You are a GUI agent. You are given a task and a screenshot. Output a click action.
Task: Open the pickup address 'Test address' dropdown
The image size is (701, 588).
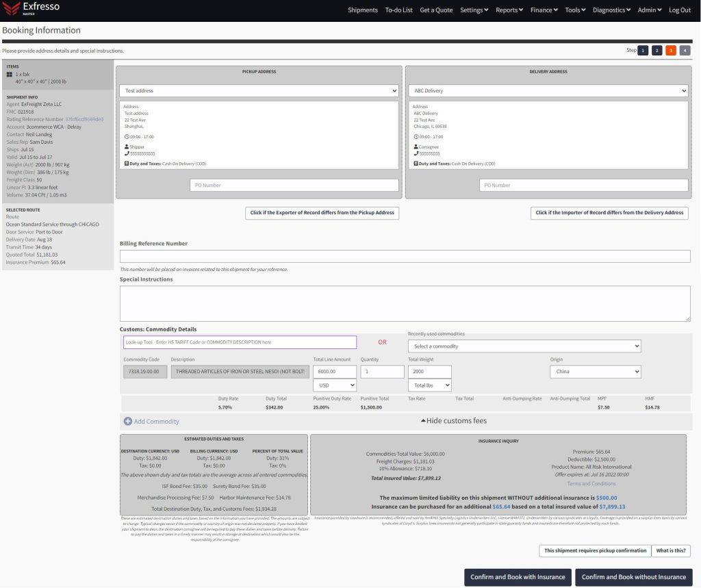(x=259, y=90)
